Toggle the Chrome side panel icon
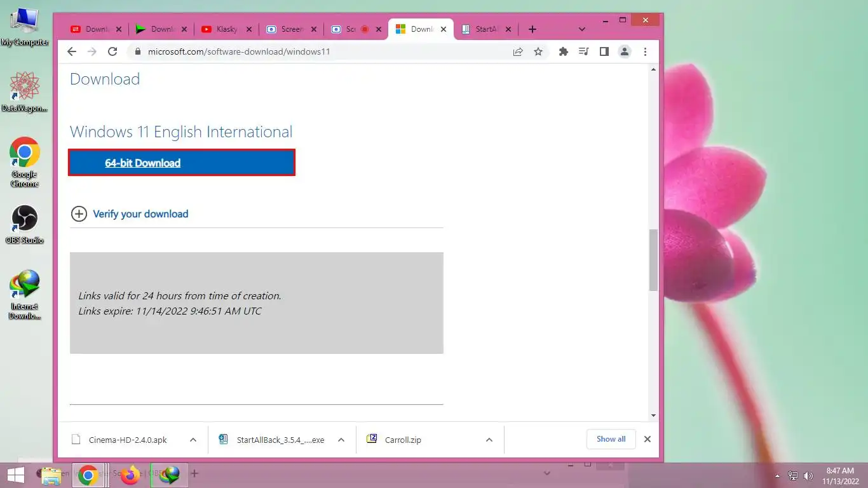Viewport: 868px width, 488px height. click(x=604, y=51)
